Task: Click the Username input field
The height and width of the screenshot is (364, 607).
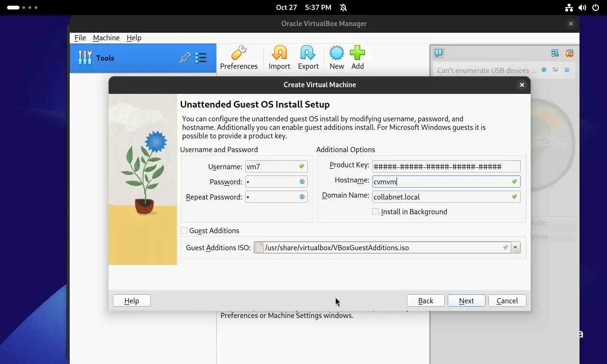Action: click(276, 166)
